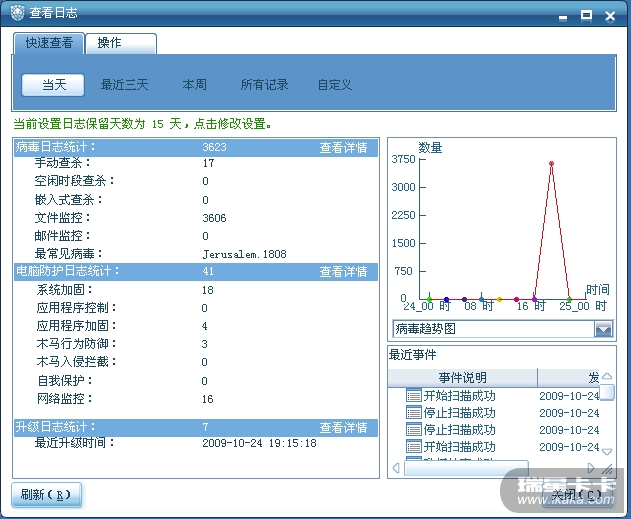
Task: Minimize the 查看日志 window
Action: coord(563,17)
